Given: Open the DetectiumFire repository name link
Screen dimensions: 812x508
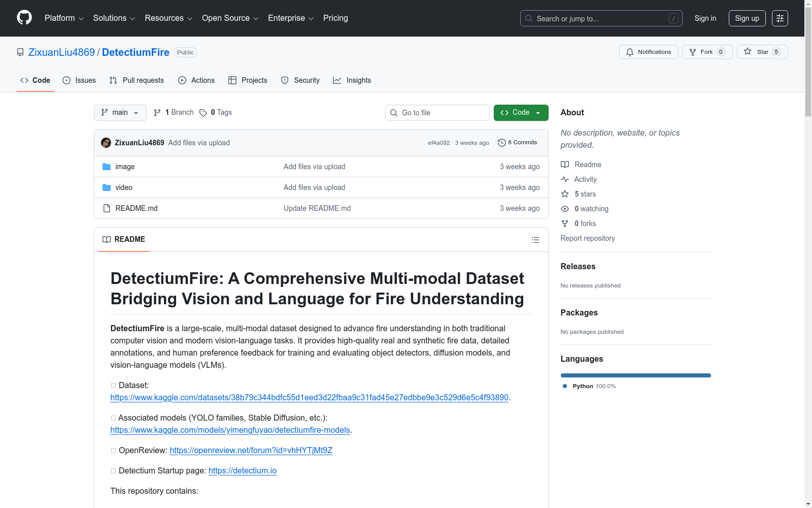Looking at the screenshot, I should tap(136, 52).
